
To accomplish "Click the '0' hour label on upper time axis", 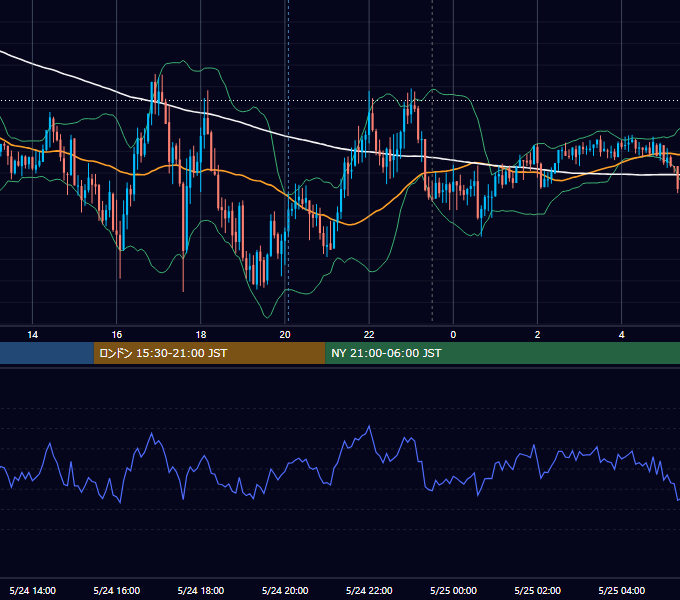I will 453,335.
